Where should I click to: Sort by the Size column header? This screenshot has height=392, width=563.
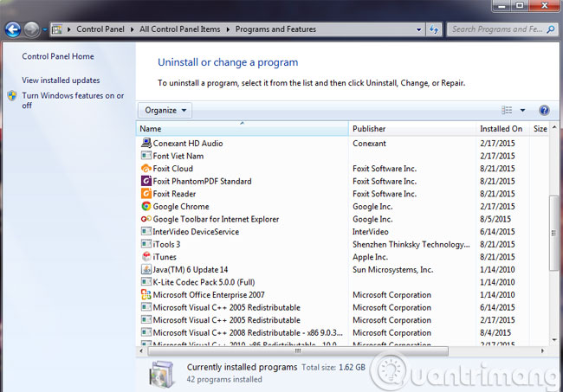click(x=540, y=129)
